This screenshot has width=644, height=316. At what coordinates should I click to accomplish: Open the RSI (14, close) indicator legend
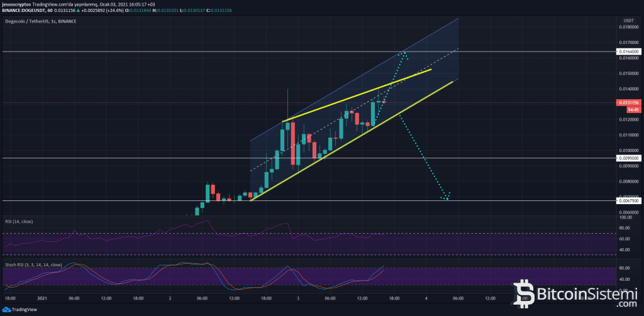(19, 221)
